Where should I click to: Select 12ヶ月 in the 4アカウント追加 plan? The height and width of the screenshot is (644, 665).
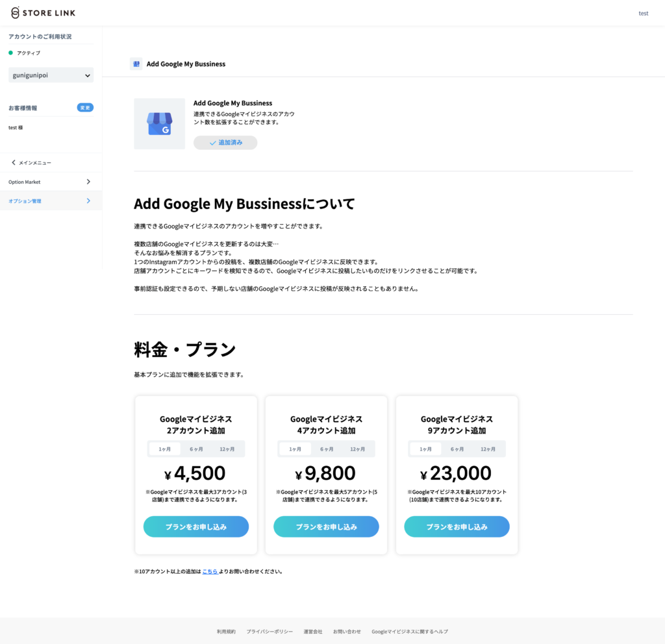[x=358, y=449]
